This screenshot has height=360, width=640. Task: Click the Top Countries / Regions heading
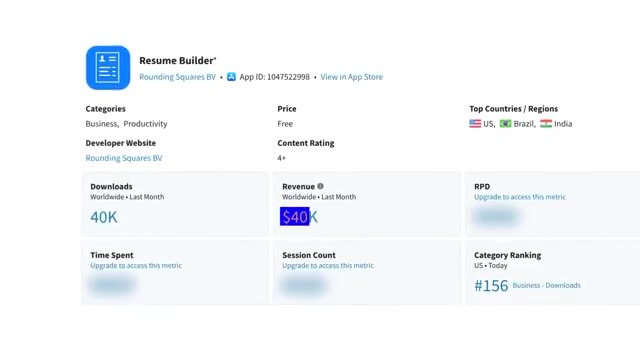coord(513,109)
